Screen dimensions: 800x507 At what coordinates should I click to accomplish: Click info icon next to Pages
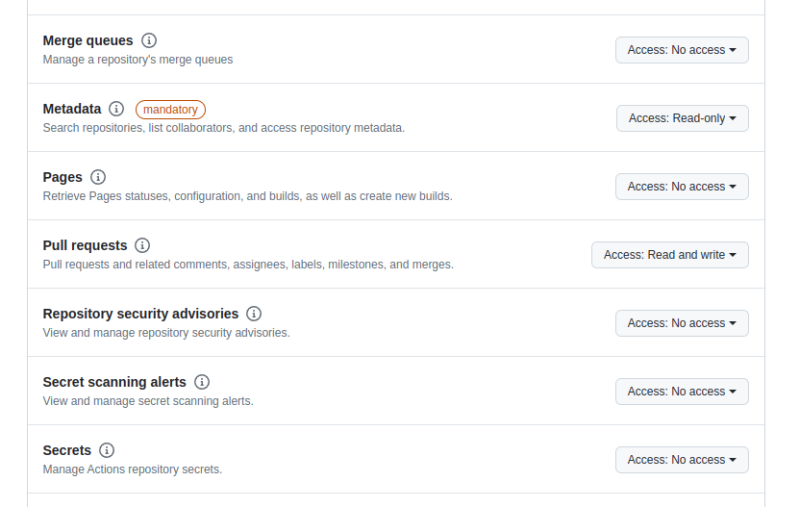click(x=98, y=177)
